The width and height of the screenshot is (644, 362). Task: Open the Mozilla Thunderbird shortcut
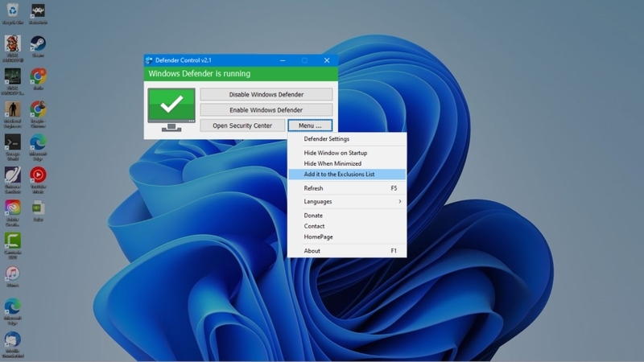tap(13, 344)
